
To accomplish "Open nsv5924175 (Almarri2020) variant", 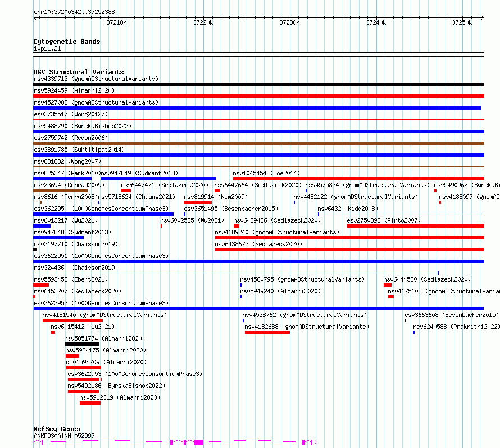I will 106,350.
